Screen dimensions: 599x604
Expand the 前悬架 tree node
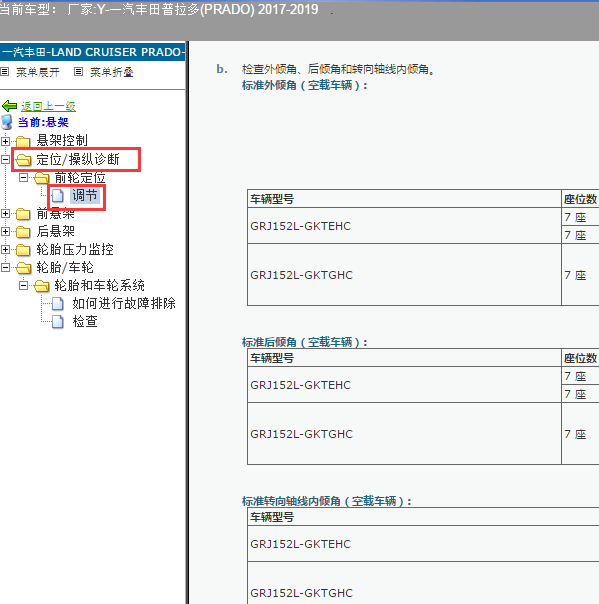5,213
